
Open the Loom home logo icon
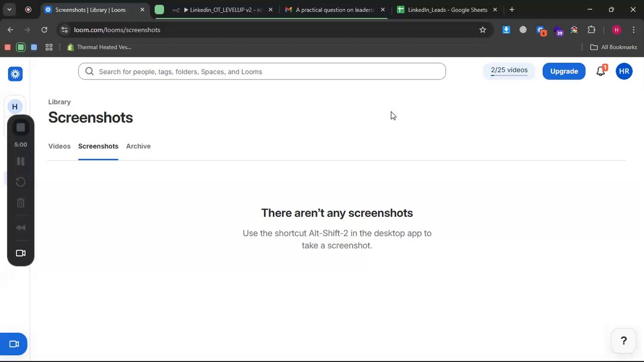(15, 74)
